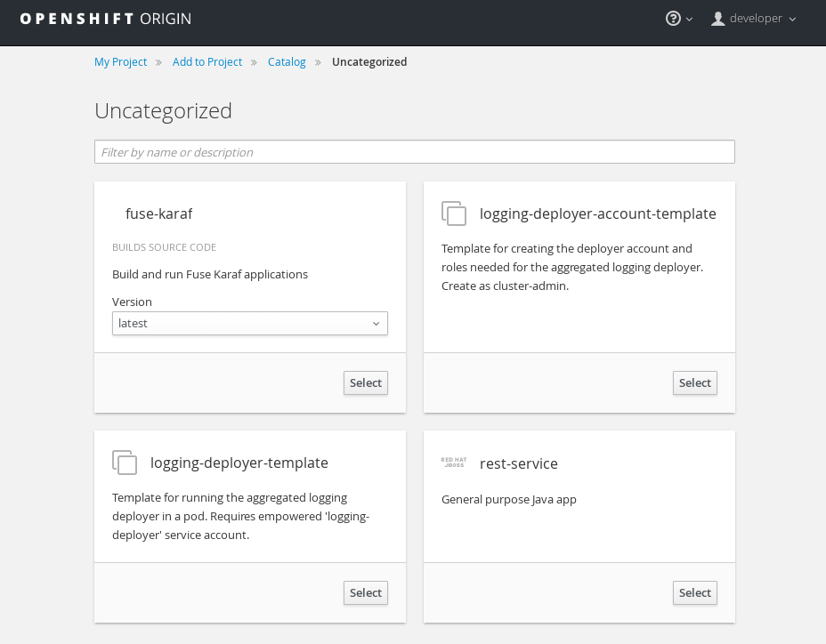Click the developer user avatar icon

[x=717, y=18]
